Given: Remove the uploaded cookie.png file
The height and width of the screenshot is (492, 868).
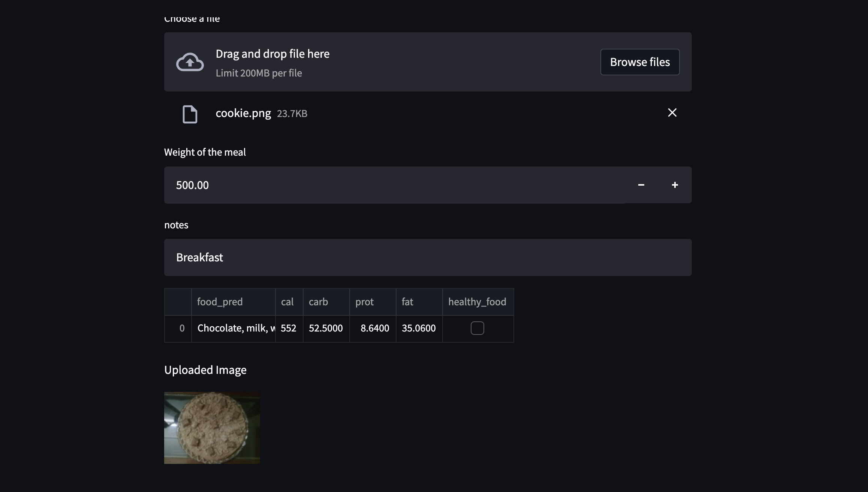Looking at the screenshot, I should (x=672, y=112).
